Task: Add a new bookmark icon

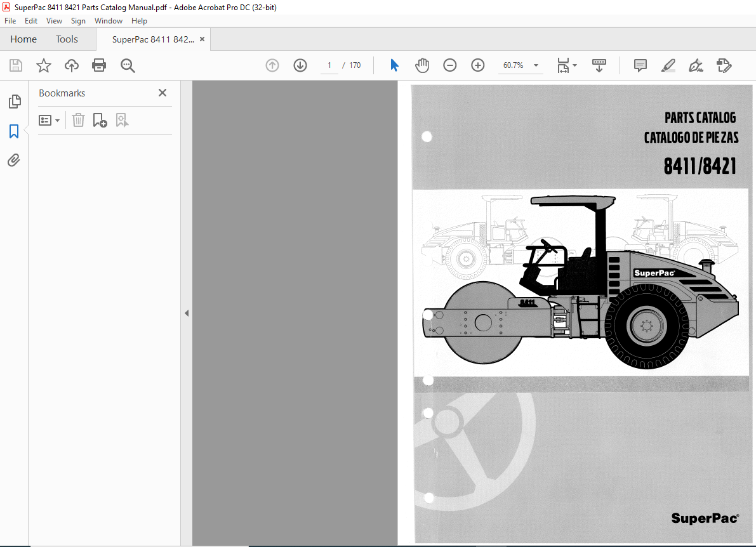Action: [x=100, y=120]
